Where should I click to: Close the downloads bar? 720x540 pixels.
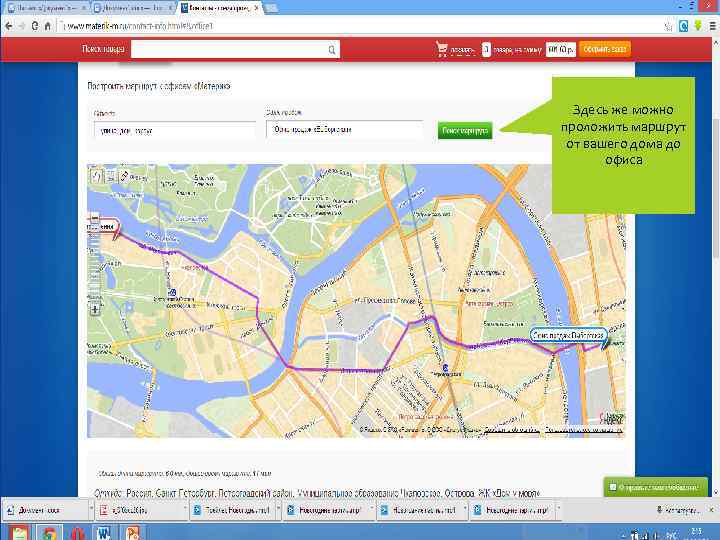(x=711, y=510)
